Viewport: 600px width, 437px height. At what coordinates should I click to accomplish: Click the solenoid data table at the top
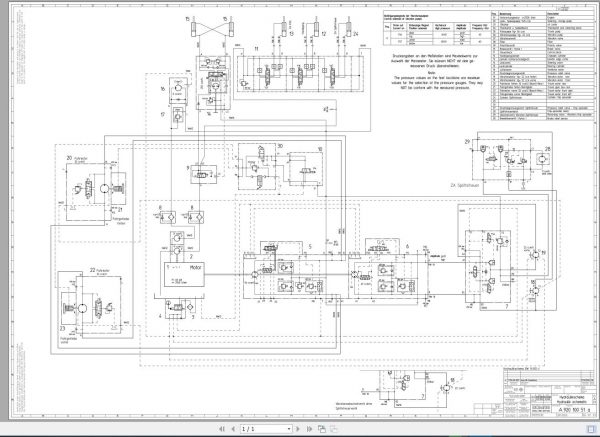[x=437, y=29]
